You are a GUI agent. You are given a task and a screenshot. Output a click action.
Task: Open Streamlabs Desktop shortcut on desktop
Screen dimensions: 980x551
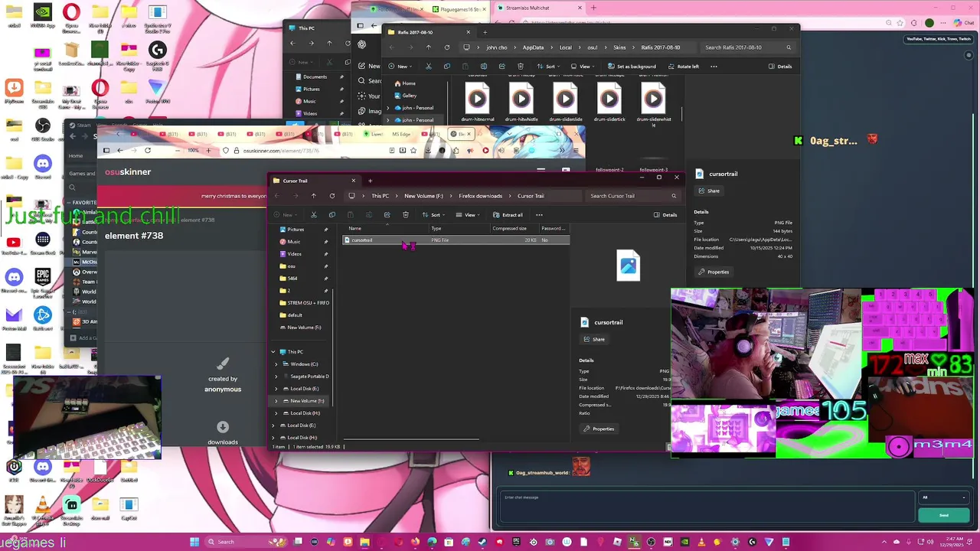pos(71,510)
